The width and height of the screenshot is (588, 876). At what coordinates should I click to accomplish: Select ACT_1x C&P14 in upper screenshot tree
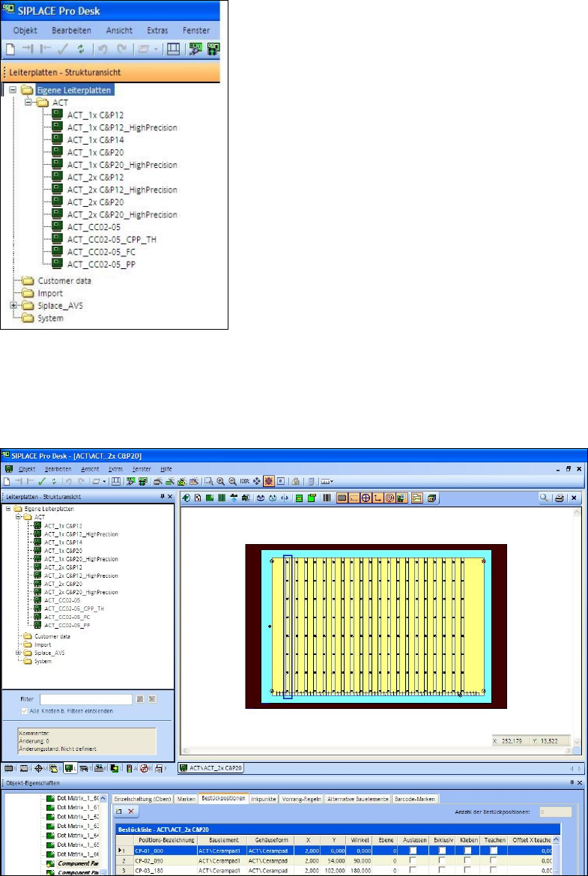pyautogui.click(x=95, y=139)
